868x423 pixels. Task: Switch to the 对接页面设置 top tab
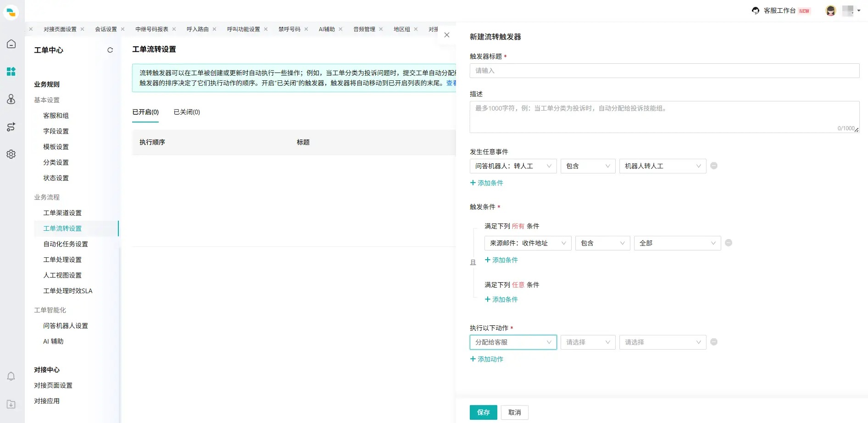point(60,29)
